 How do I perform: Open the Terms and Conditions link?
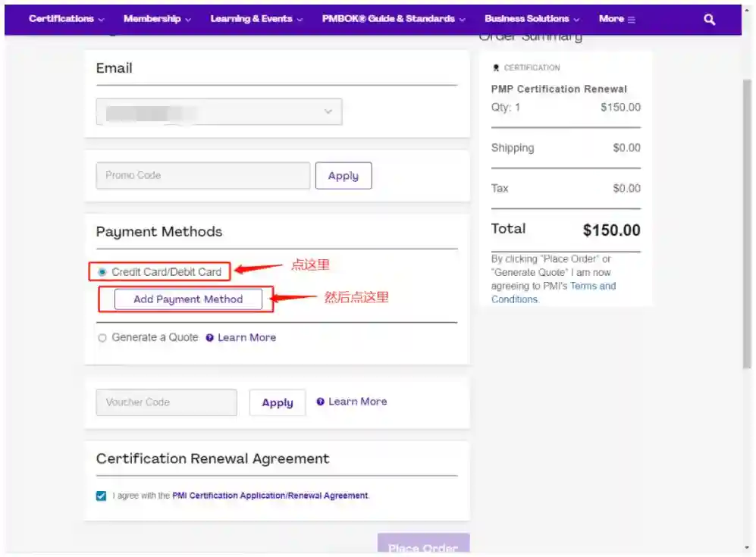[592, 286]
